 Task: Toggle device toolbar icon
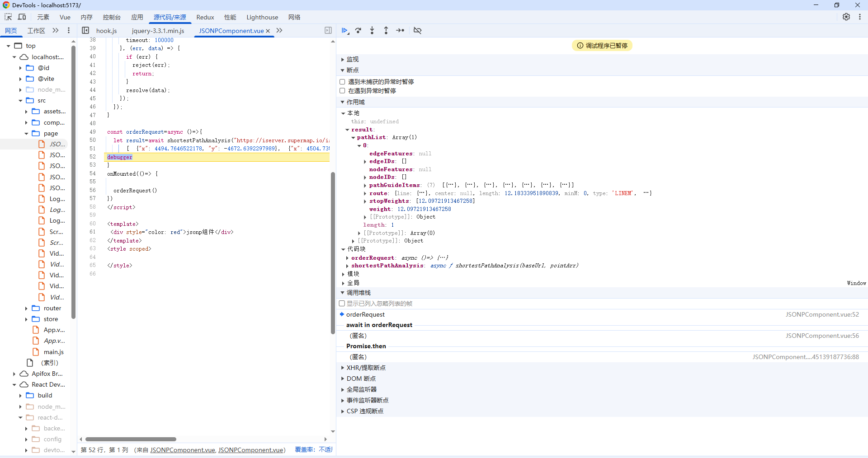coord(22,17)
